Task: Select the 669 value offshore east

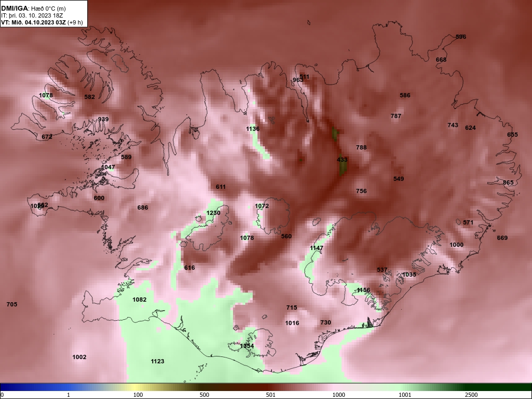Action: [x=502, y=238]
